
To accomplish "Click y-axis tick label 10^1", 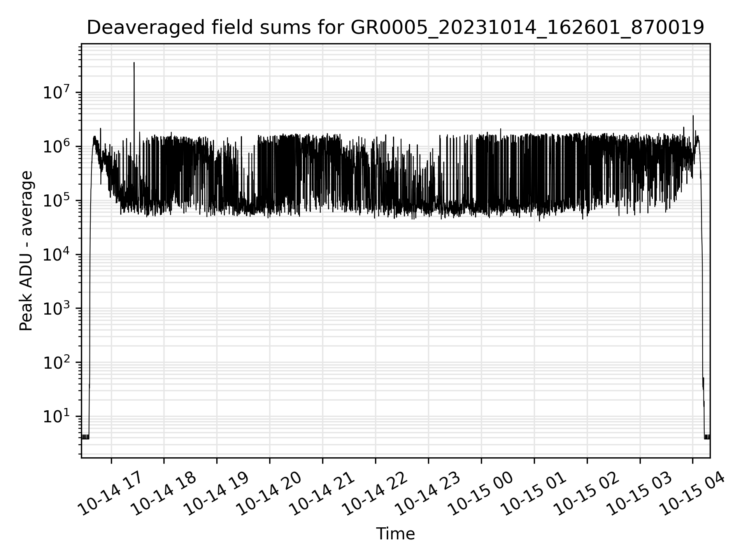I will (x=57, y=416).
